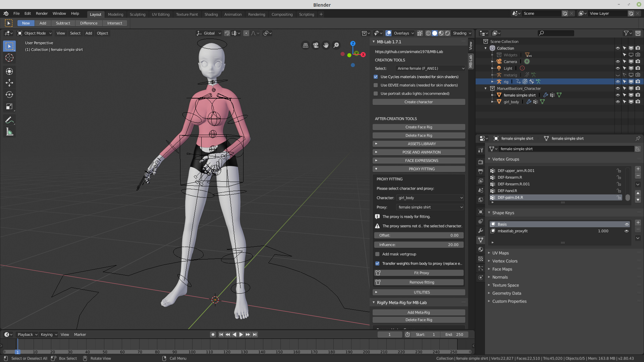Pin the properties editor context
Screen dimensions: 644x362
[638, 138]
